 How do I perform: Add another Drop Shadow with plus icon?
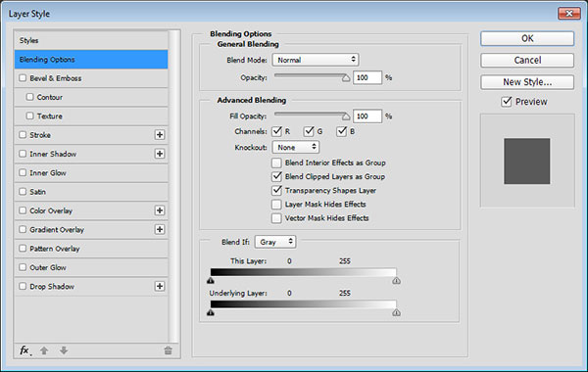[160, 286]
